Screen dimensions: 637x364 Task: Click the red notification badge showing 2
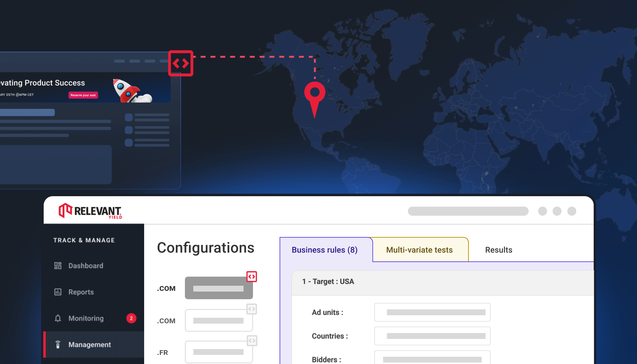[x=131, y=318]
